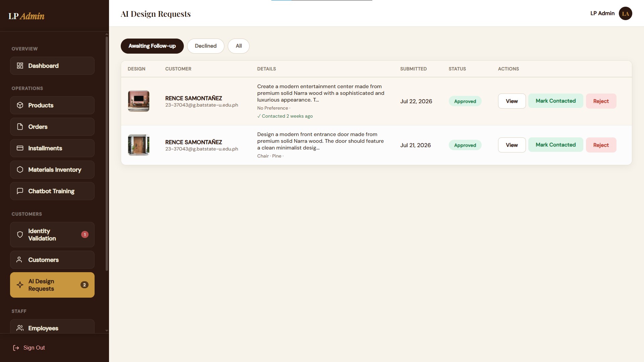Open Dashboard in the sidebar
644x362 pixels.
click(52, 66)
